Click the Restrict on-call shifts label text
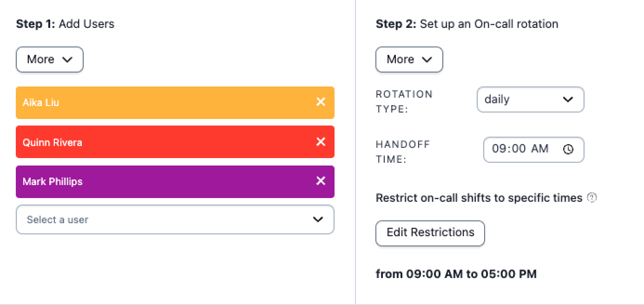644x305 pixels. [x=479, y=198]
